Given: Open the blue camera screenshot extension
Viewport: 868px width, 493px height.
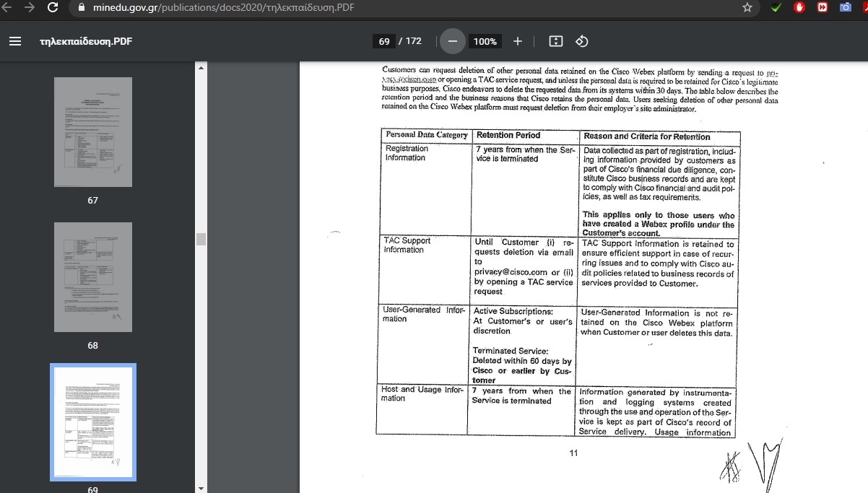Looking at the screenshot, I should 846,8.
